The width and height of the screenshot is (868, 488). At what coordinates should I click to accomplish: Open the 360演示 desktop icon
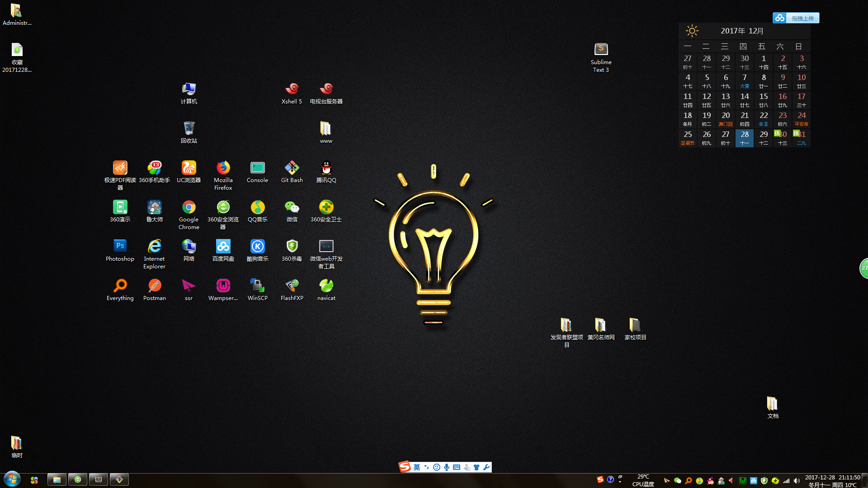point(120,211)
